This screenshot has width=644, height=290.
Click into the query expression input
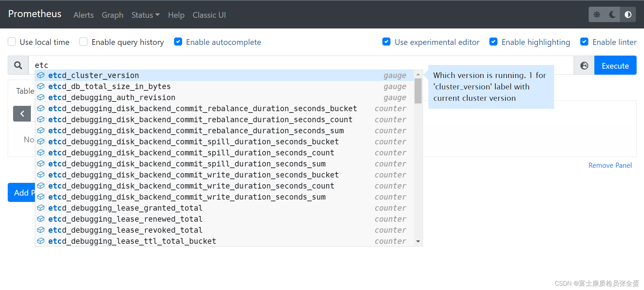click(301, 65)
